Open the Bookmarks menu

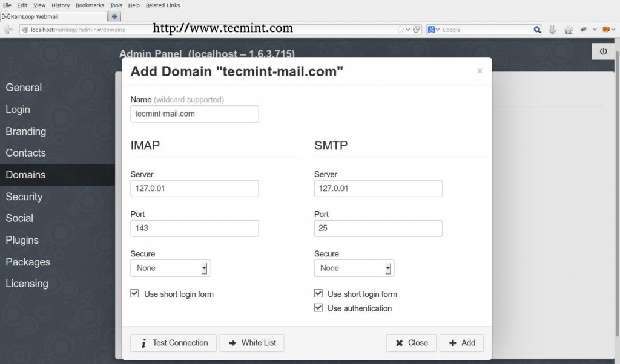click(90, 5)
